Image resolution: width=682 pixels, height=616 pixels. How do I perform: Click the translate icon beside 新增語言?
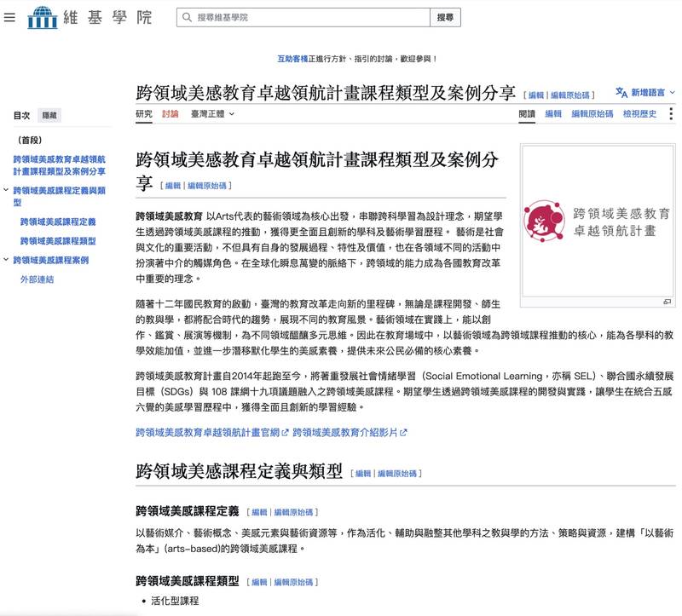click(621, 92)
